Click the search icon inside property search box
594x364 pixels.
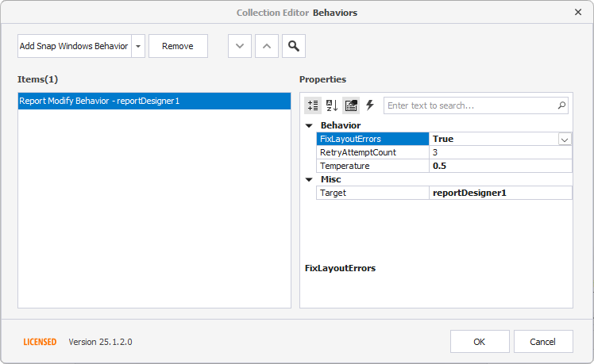coord(561,105)
